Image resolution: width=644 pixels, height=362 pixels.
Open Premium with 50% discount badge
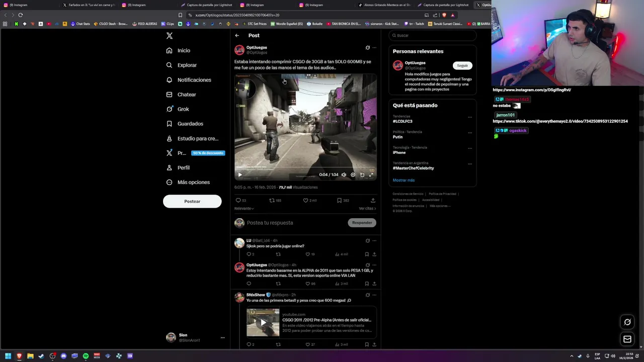point(195,153)
